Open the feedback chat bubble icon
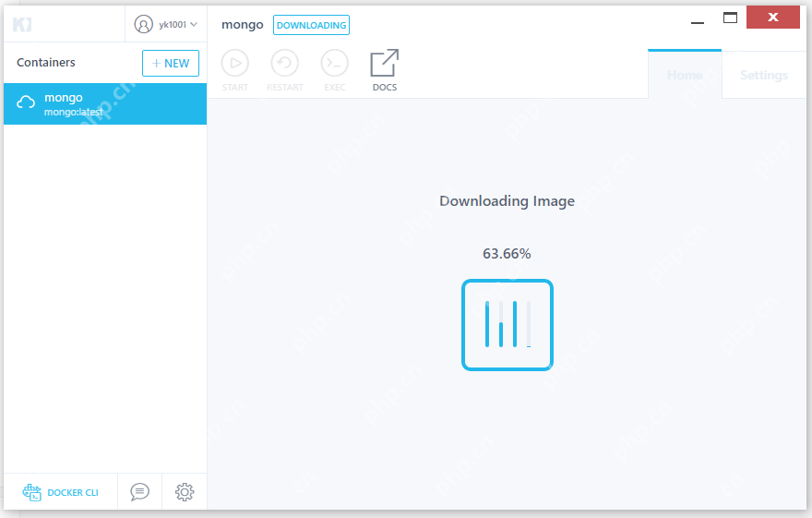 140,491
